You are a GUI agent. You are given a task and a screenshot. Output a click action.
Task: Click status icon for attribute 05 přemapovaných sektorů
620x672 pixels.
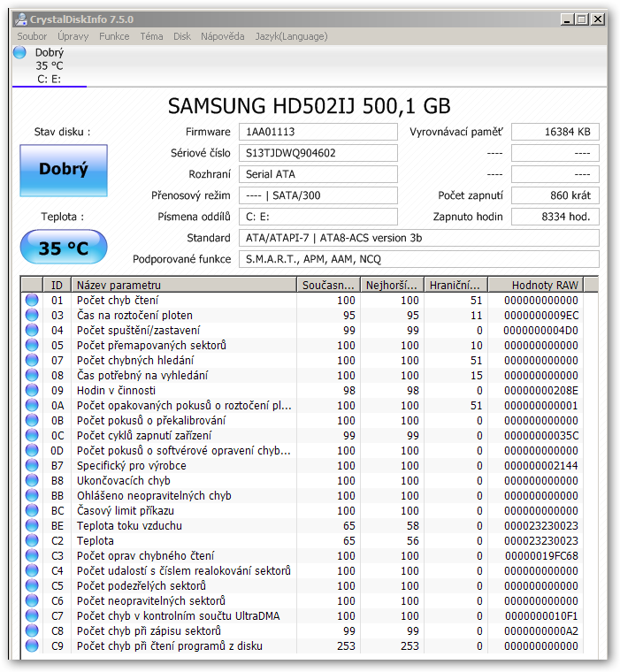tap(32, 345)
